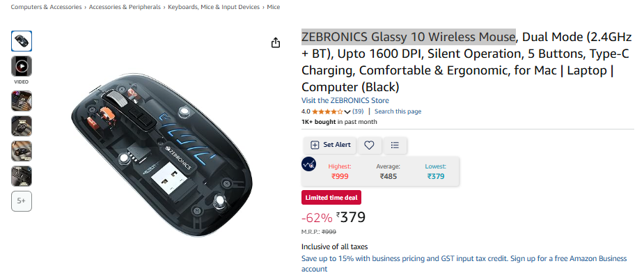Select the fourth product thumbnail

(22, 126)
